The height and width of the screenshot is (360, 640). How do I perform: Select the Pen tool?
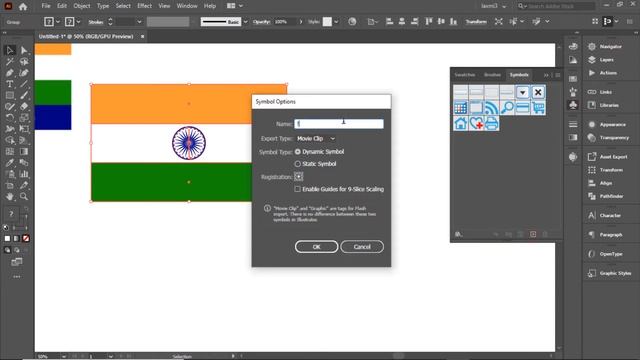10,73
